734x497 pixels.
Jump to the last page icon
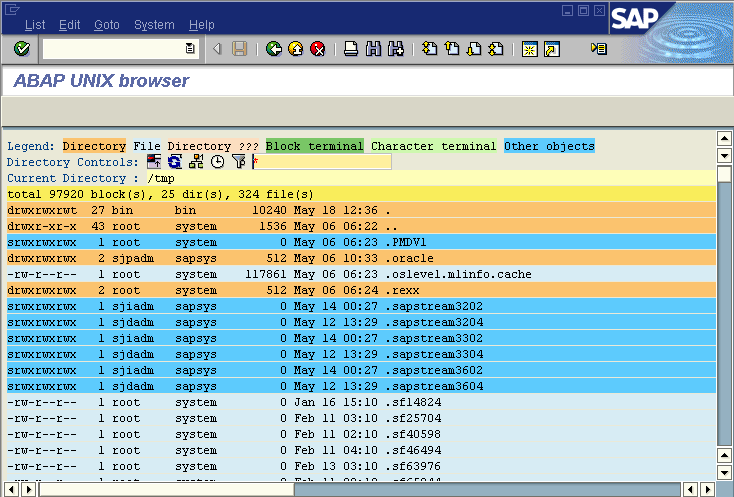point(496,49)
